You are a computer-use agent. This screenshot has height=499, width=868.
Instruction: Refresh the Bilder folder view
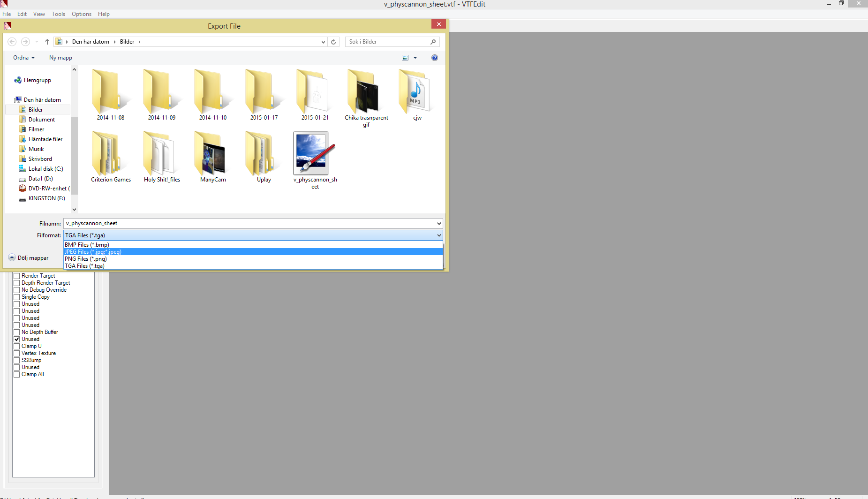tap(333, 42)
